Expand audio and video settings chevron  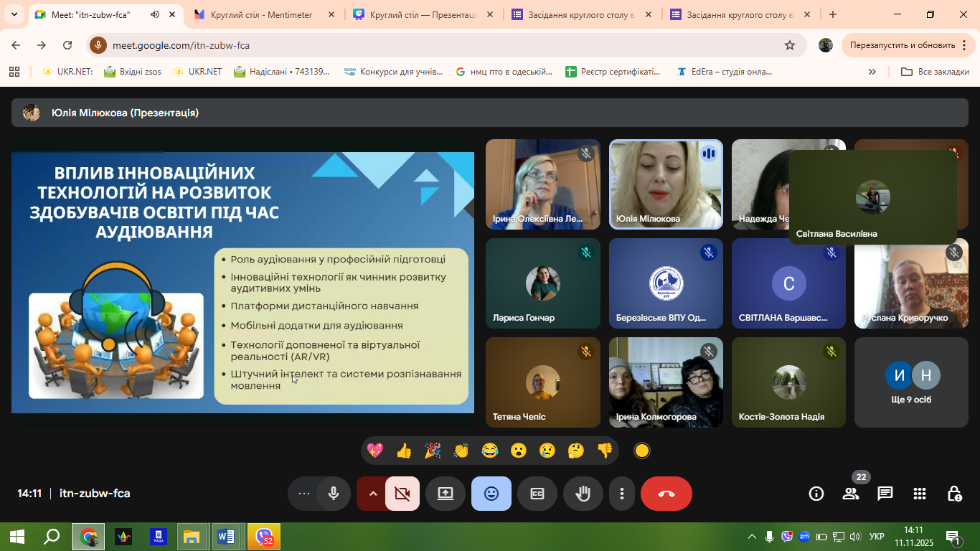click(372, 494)
